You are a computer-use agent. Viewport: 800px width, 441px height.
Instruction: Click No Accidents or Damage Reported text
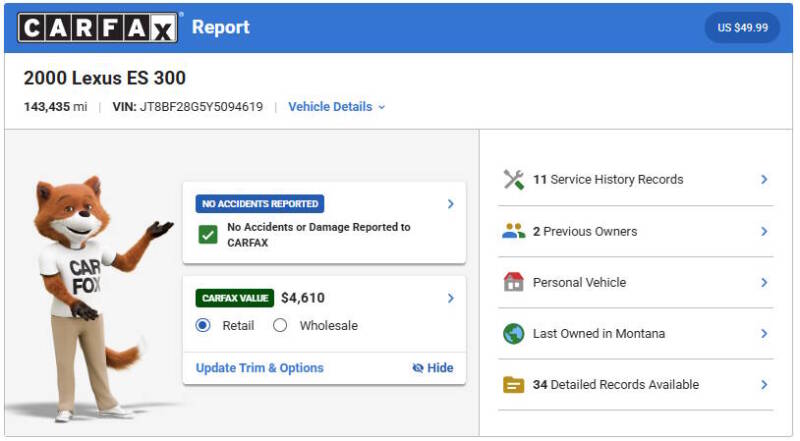tap(319, 235)
